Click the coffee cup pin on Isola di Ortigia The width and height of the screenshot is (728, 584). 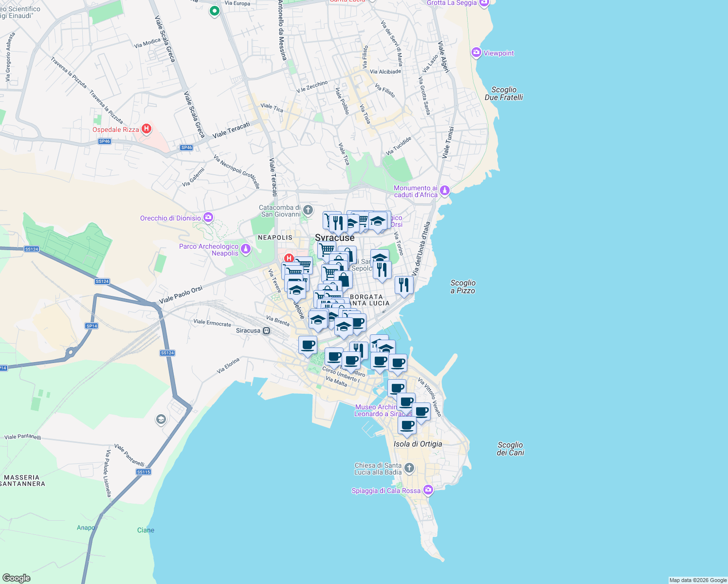[407, 426]
